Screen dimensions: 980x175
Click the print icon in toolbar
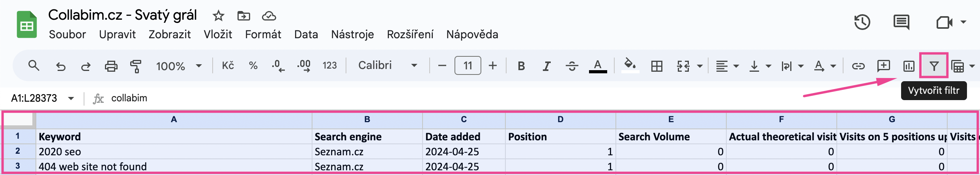pos(111,66)
